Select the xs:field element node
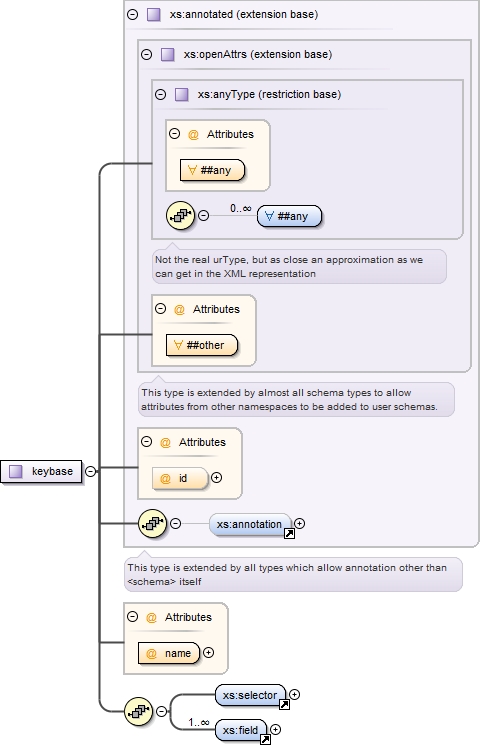Viewport: 481px width, 746px height. [241, 730]
